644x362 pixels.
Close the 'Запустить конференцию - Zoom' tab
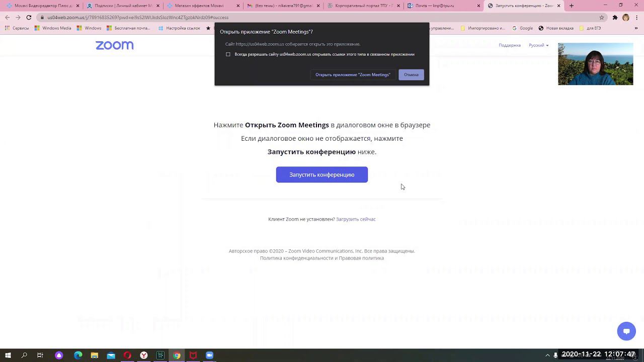point(558,6)
